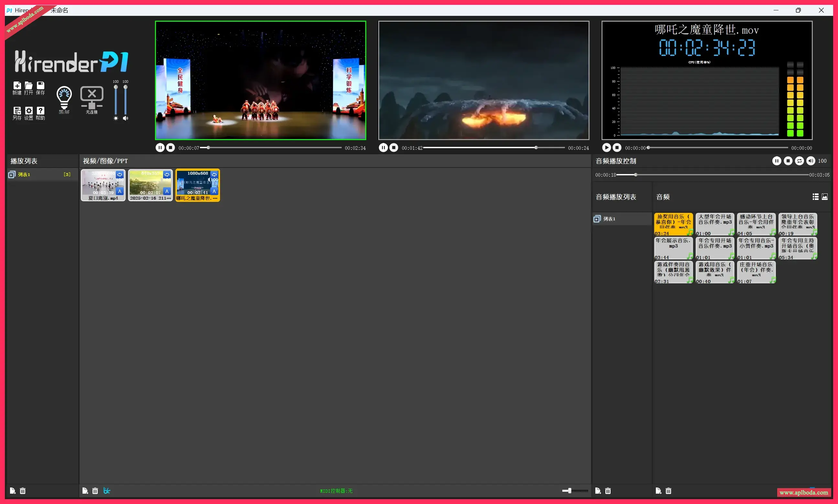Pause the first preview window playback
This screenshot has width=838, height=504.
(160, 148)
